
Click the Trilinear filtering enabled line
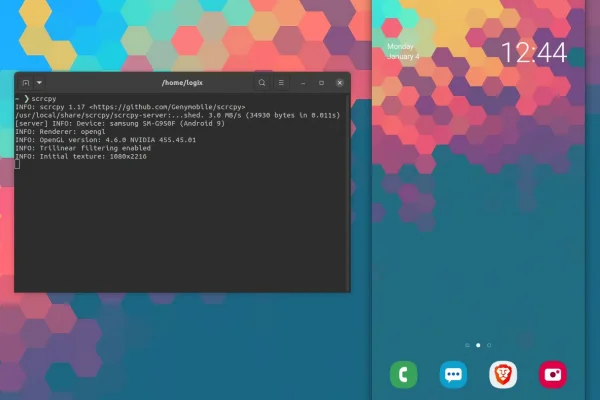click(83, 148)
